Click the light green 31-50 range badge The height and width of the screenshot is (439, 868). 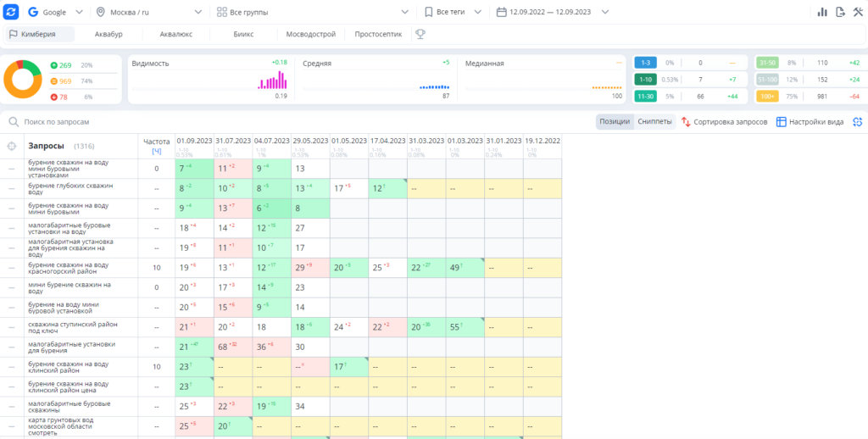[767, 63]
